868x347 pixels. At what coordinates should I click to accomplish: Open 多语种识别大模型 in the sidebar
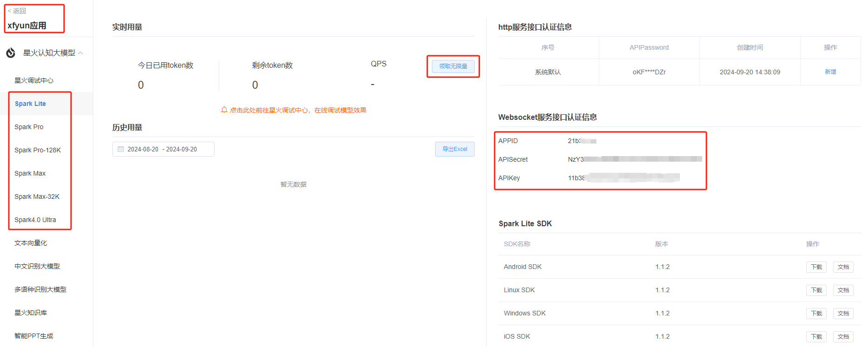click(x=40, y=289)
